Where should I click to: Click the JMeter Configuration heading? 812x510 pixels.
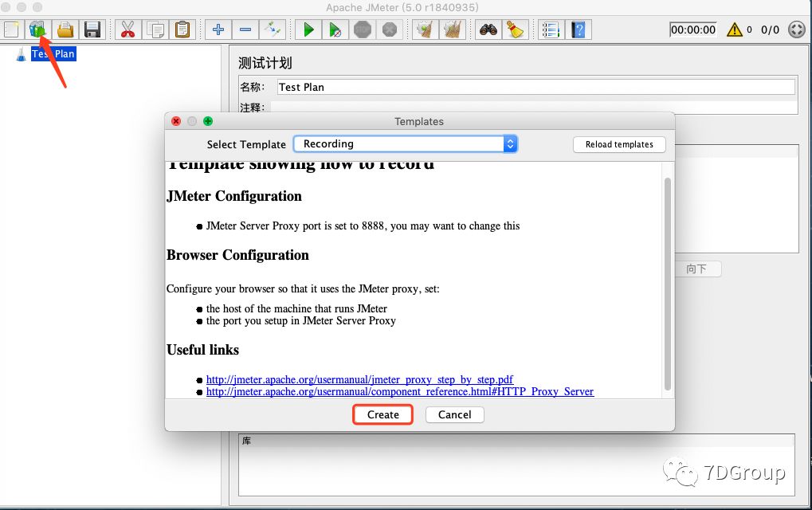[234, 196]
